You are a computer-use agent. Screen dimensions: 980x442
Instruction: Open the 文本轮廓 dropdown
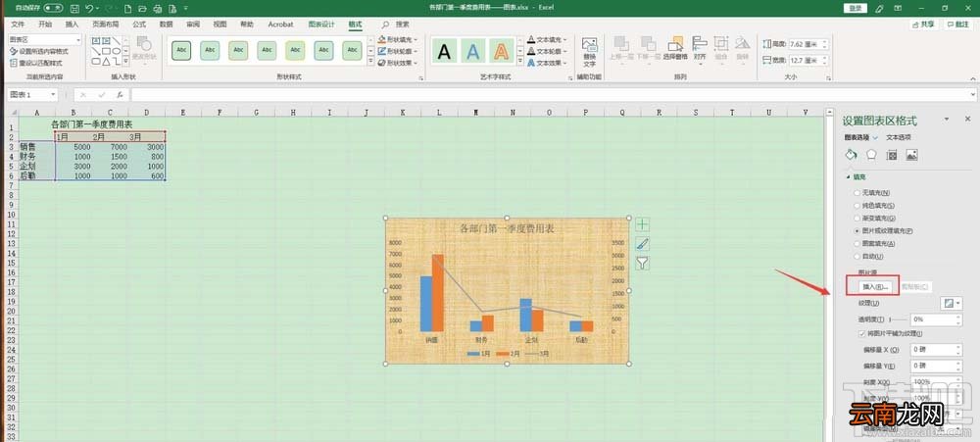(x=548, y=51)
